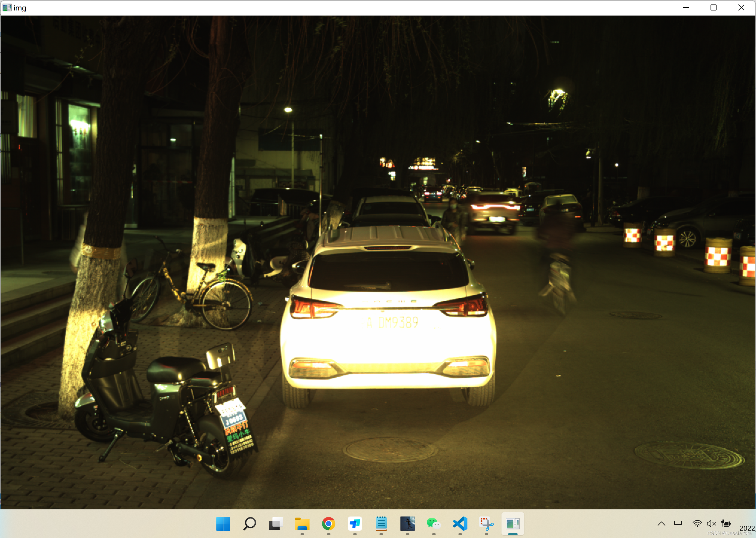Screen dimensions: 756x538
Task: Open the Notepad taskbar icon
Action: [381, 524]
